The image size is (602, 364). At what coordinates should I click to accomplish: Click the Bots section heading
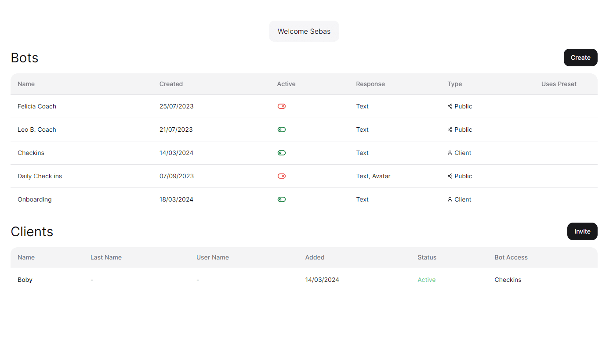pos(25,58)
